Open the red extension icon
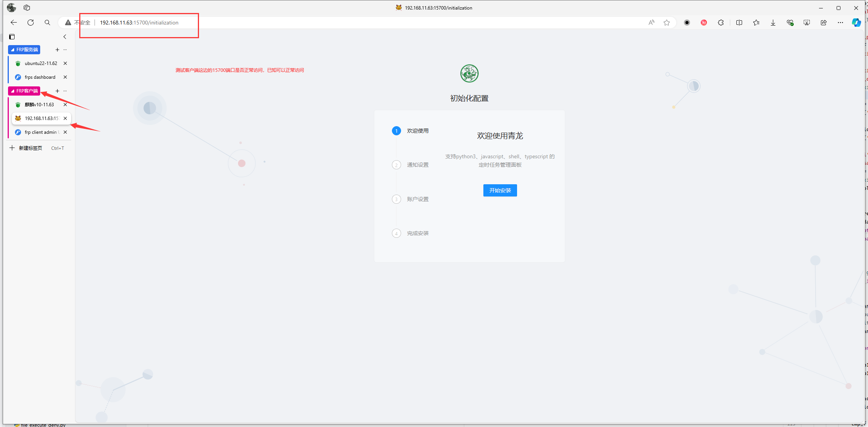The image size is (868, 427). (x=704, y=23)
